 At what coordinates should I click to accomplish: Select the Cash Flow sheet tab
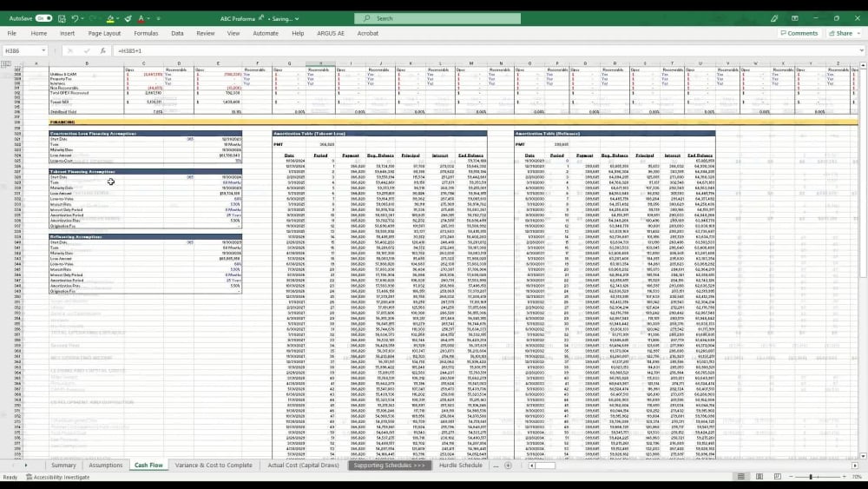coord(148,466)
